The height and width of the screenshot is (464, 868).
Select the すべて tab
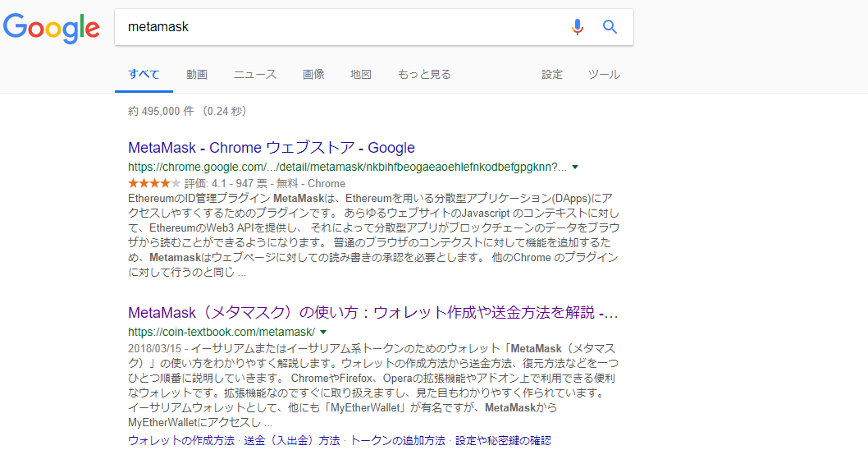pyautogui.click(x=144, y=74)
